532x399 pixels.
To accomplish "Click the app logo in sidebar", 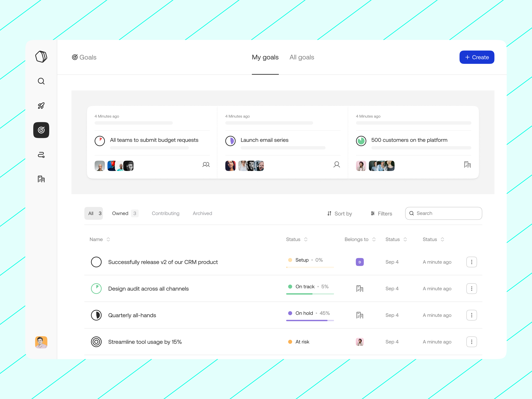I will click(41, 57).
